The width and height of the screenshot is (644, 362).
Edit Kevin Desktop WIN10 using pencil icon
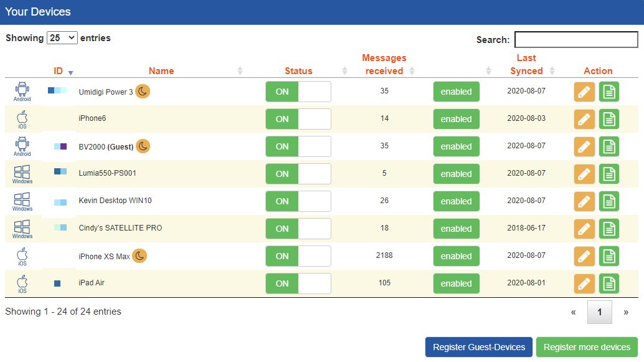coord(584,201)
